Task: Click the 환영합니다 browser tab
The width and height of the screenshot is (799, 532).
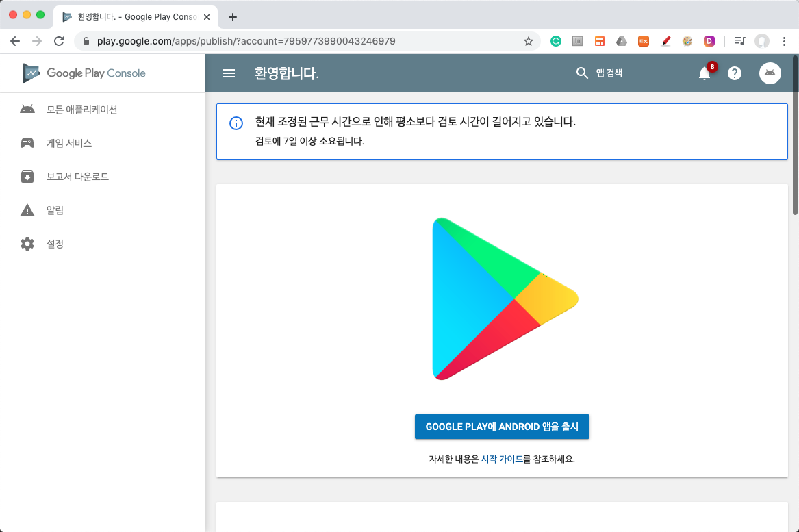Action: [135, 17]
